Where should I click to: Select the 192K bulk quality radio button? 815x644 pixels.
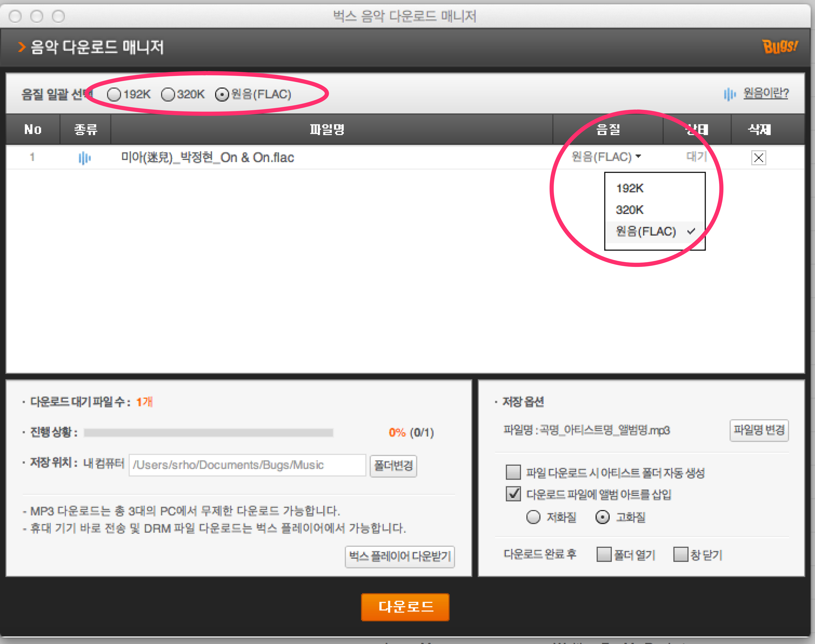point(114,94)
